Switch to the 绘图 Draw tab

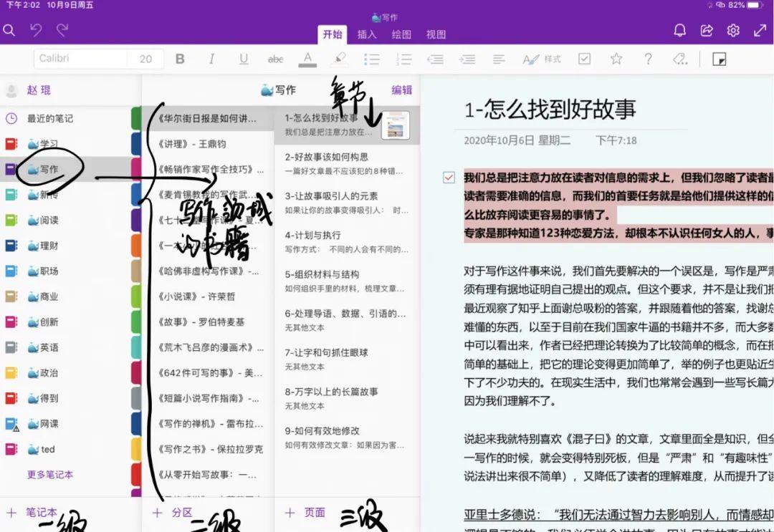coord(401,34)
